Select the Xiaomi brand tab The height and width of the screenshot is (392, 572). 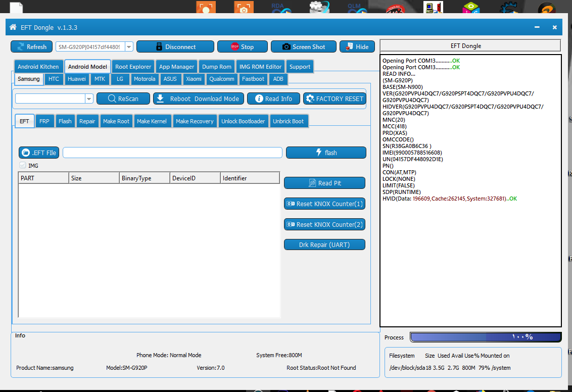click(x=194, y=79)
